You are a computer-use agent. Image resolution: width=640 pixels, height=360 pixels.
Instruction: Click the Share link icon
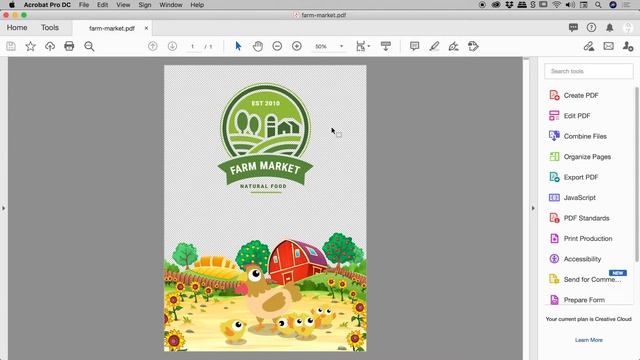(589, 46)
